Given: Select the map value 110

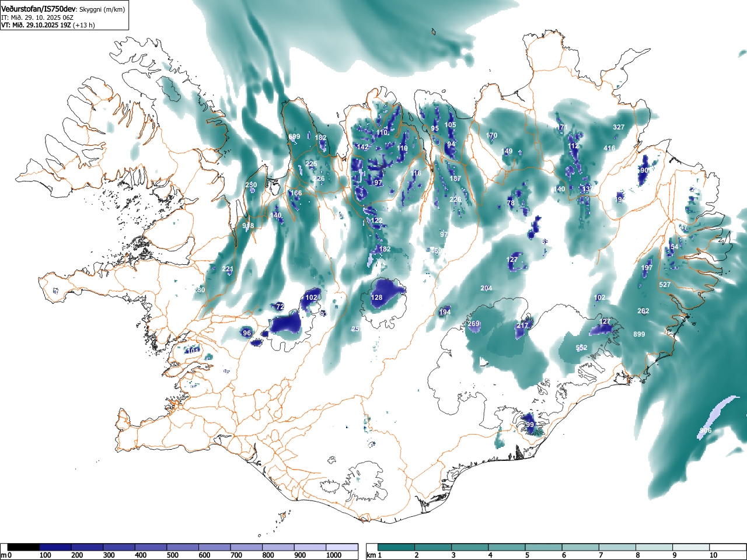Looking at the screenshot, I should tap(382, 133).
